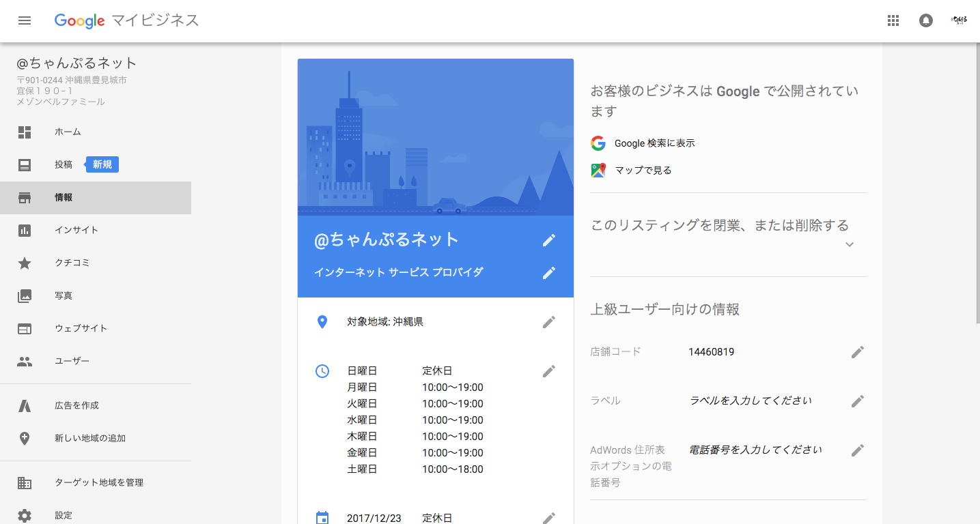Viewport: 980px width, 524px height.
Task: Edit the 対象地域 service area pencil
Action: pyautogui.click(x=549, y=322)
